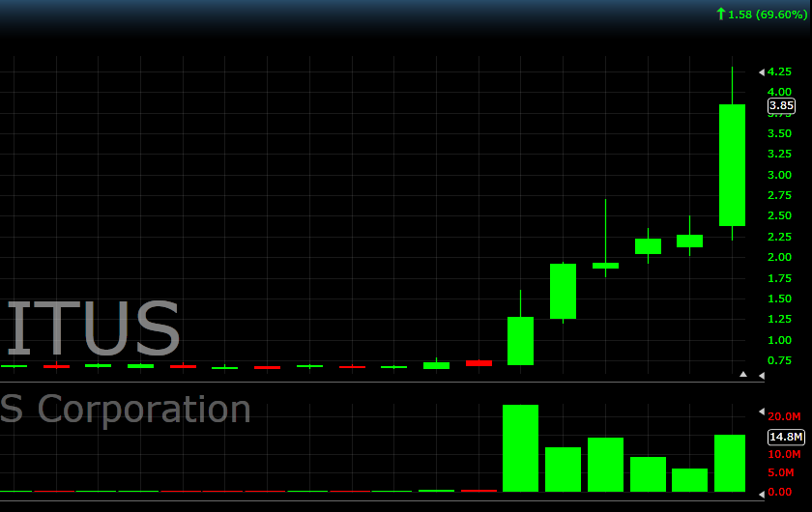Click the boxed 14.8M volume tag
Image resolution: width=812 pixels, height=512 pixels.
click(786, 437)
